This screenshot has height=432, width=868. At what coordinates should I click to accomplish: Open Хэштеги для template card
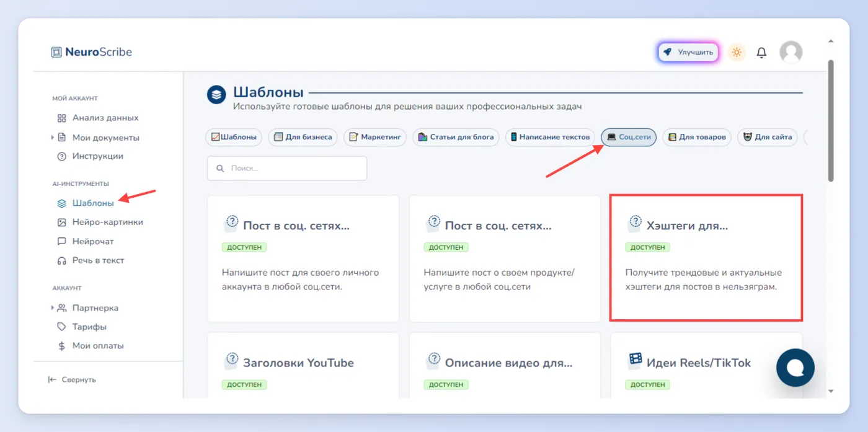706,258
